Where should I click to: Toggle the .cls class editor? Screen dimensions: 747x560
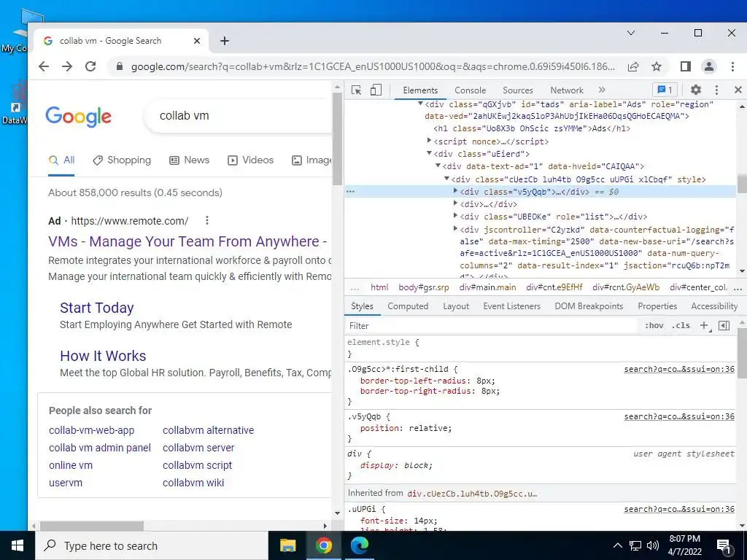click(681, 326)
